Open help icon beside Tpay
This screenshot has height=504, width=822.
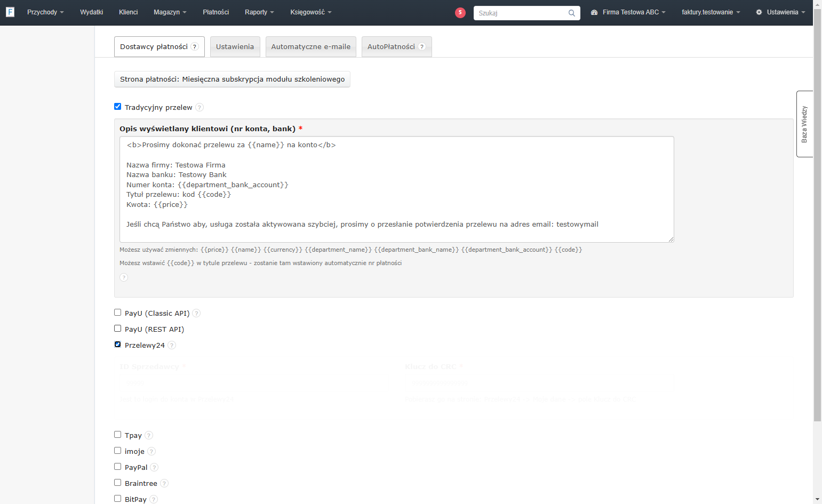(149, 435)
